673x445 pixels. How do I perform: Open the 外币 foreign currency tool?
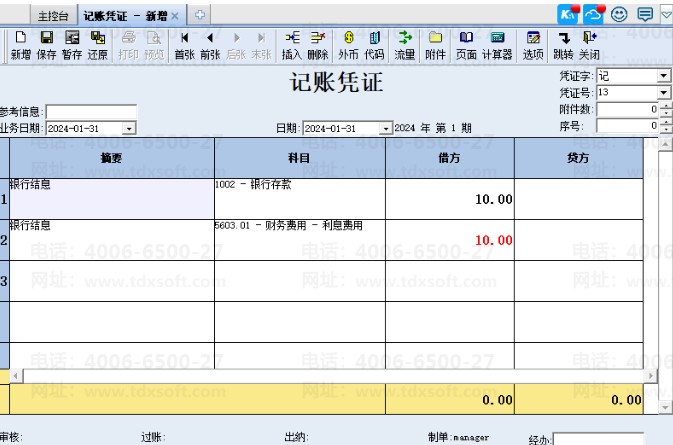click(x=348, y=45)
